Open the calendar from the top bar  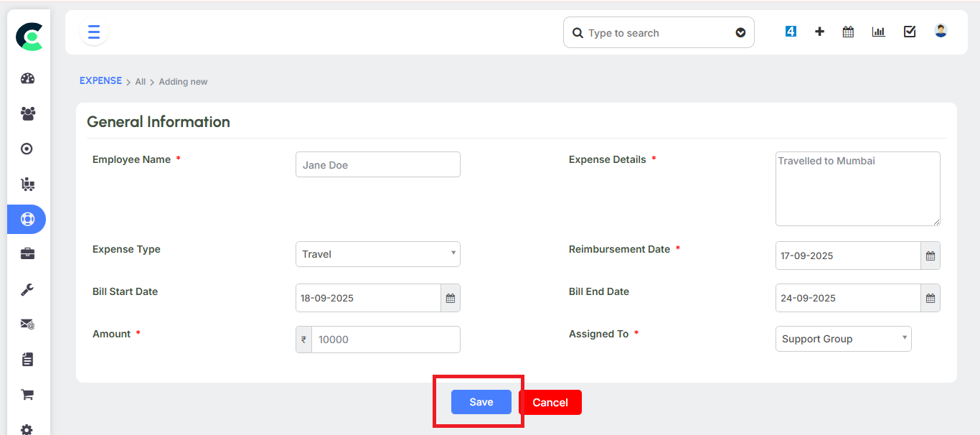[848, 31]
